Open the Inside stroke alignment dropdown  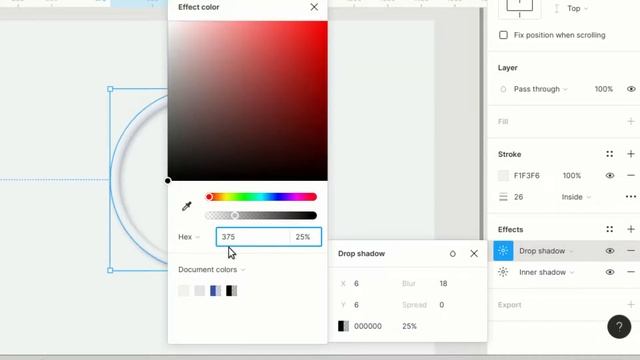[576, 197]
